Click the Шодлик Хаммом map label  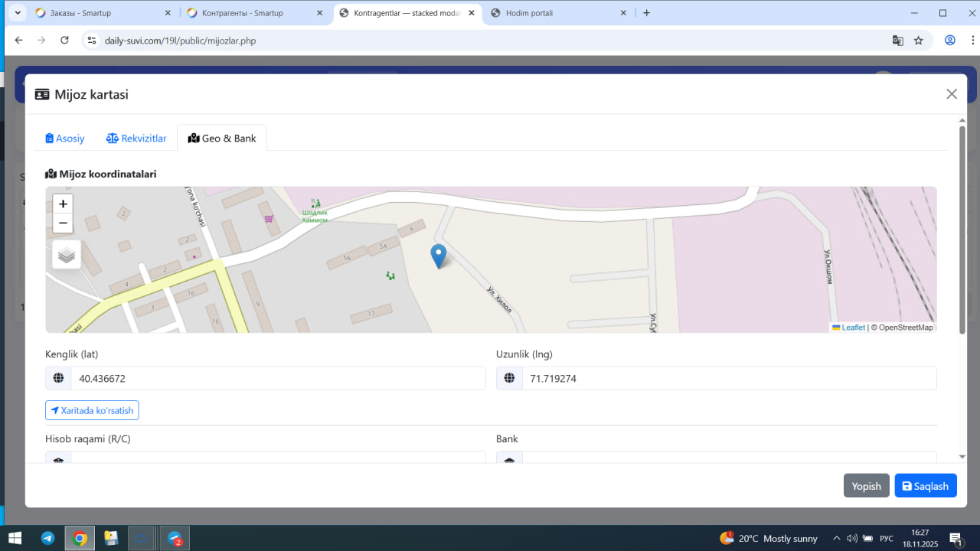315,216
